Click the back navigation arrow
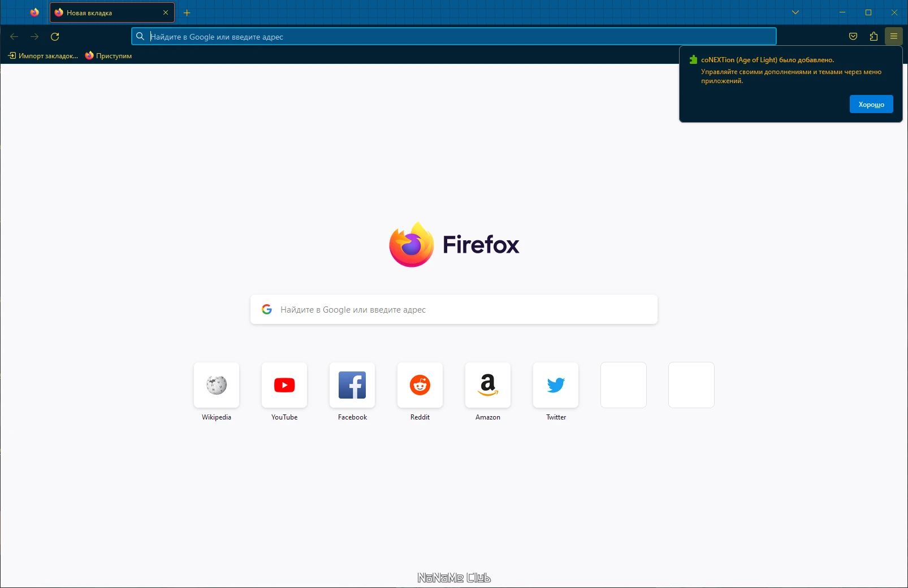Screen dimensions: 908x588 click(x=14, y=36)
